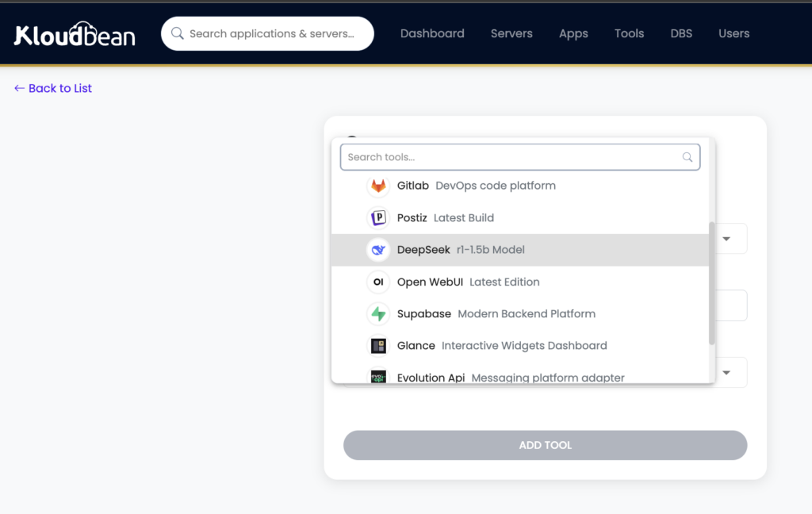Click the Gitlab fox icon
This screenshot has width=812, height=514.
(378, 186)
